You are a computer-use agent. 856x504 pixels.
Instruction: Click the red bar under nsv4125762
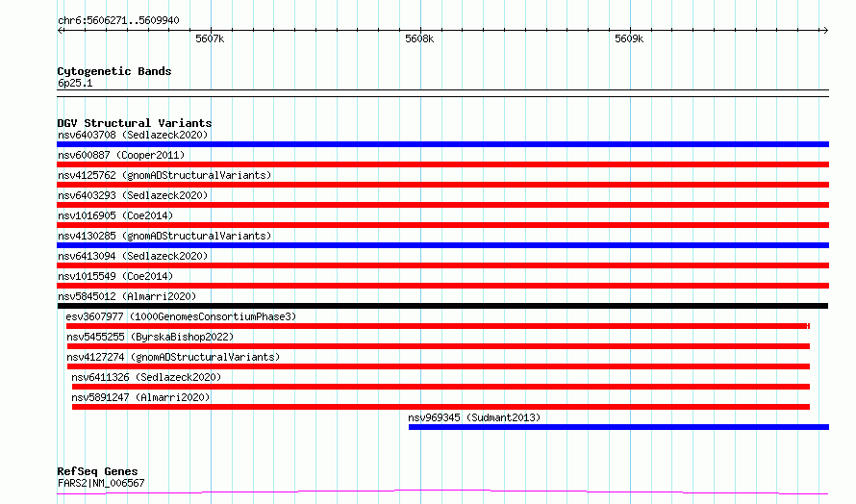(x=442, y=185)
